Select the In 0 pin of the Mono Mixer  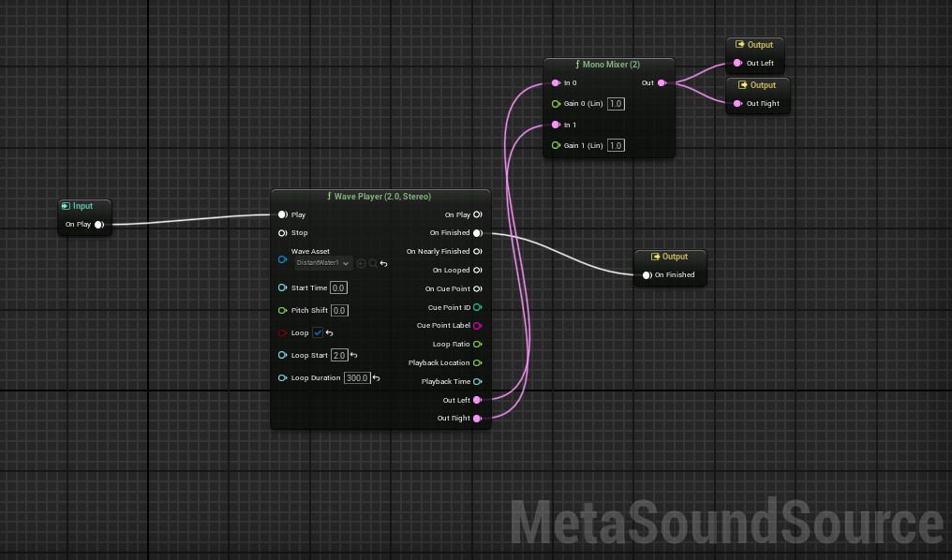coord(556,82)
